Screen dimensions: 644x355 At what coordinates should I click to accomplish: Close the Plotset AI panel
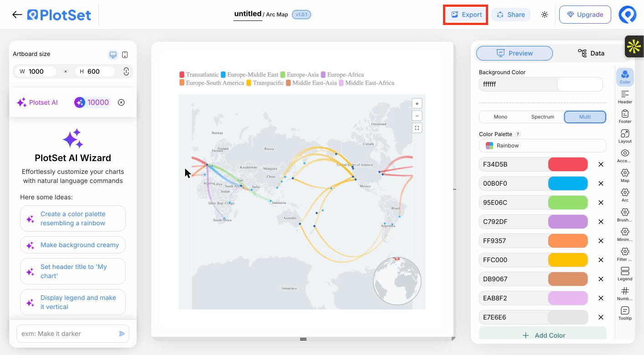121,102
